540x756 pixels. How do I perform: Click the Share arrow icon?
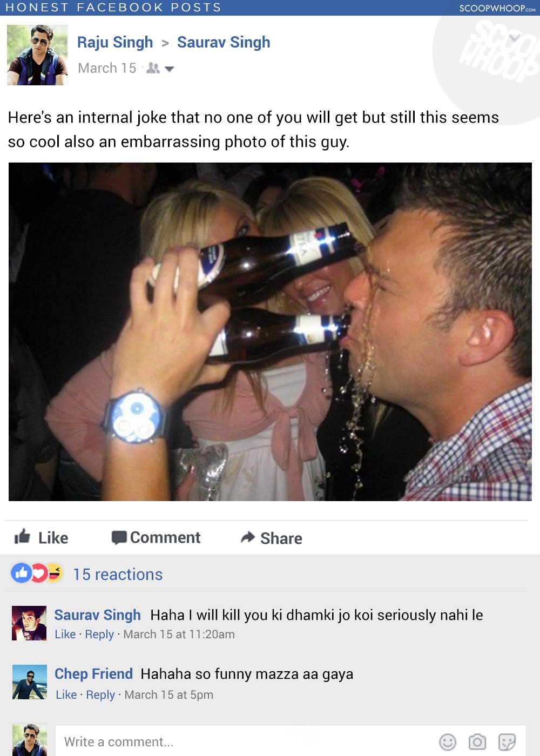[248, 537]
